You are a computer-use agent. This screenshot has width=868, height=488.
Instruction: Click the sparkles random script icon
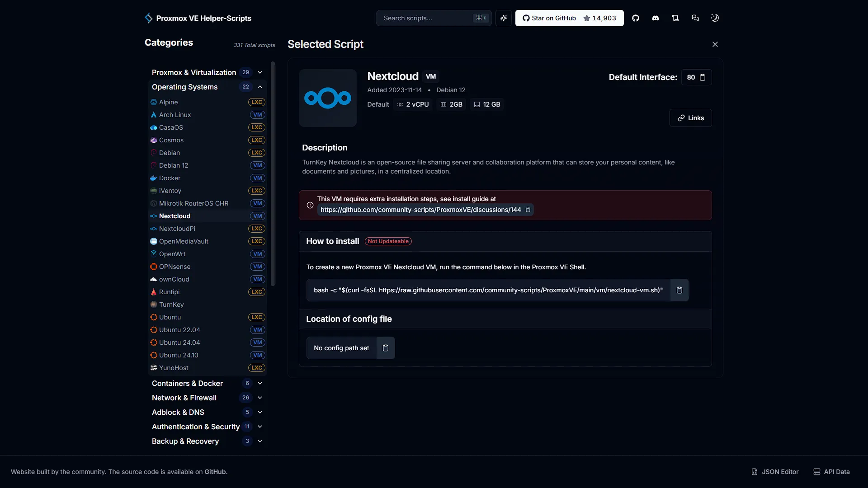504,18
